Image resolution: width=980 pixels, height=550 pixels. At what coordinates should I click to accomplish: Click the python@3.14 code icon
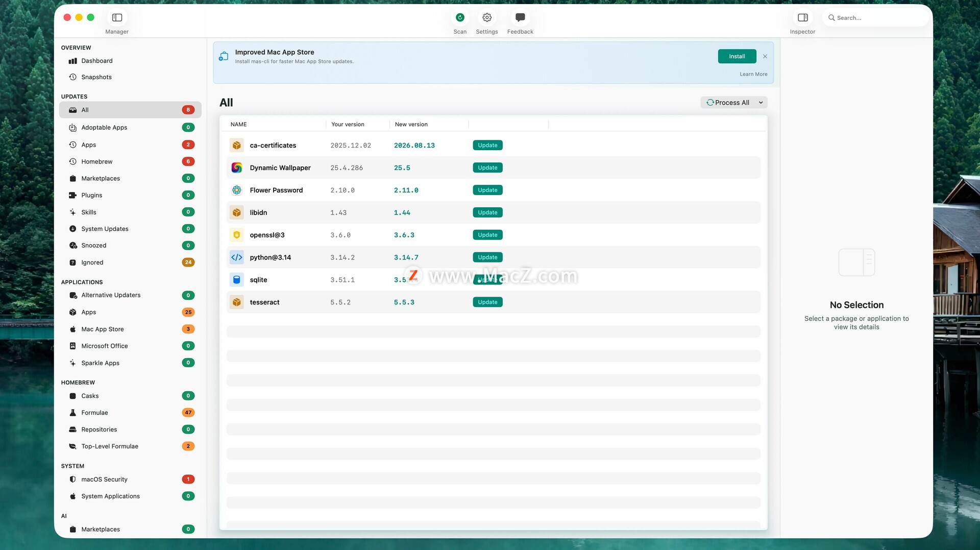pyautogui.click(x=236, y=257)
